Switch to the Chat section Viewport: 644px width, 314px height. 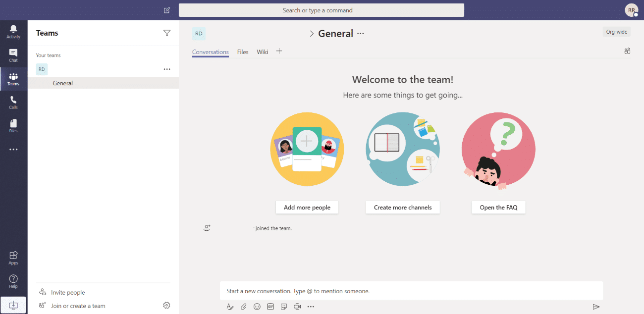(x=13, y=54)
